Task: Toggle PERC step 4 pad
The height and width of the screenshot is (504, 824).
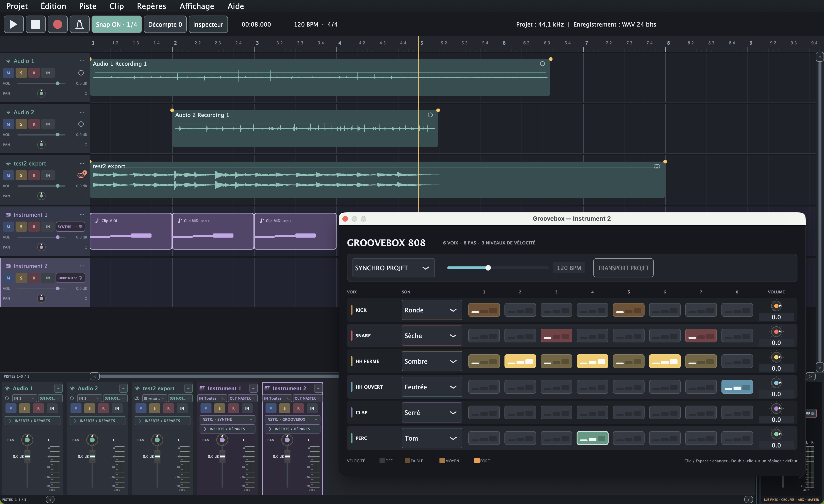Action: 592,438
